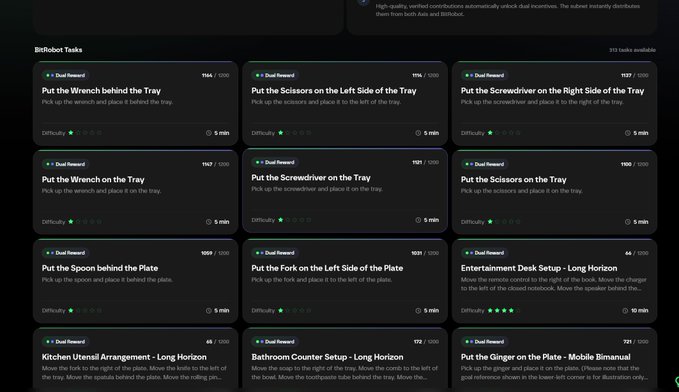Click Dual Reward badge on Kitchen Utensil Arrangement card
This screenshot has height=392, width=679.
[x=65, y=342]
